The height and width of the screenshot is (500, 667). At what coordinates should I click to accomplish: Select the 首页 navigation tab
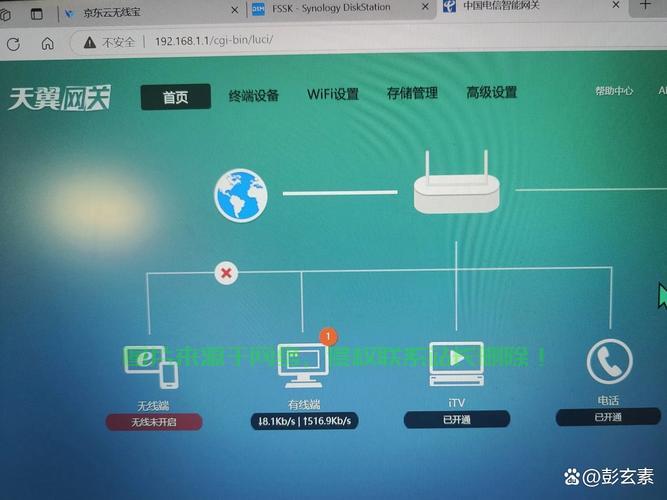pos(175,96)
